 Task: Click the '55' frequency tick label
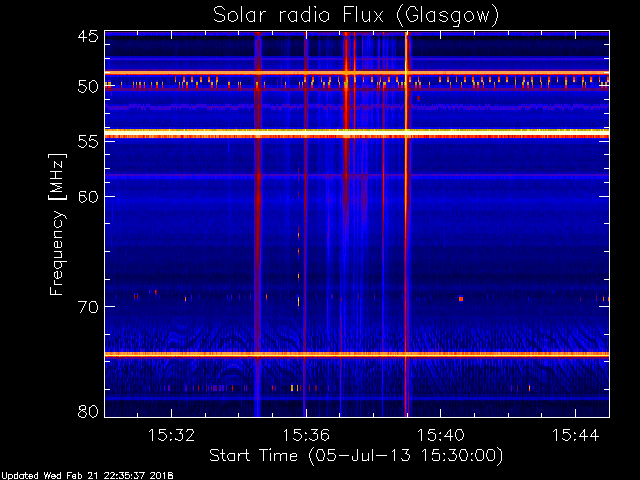pos(88,142)
